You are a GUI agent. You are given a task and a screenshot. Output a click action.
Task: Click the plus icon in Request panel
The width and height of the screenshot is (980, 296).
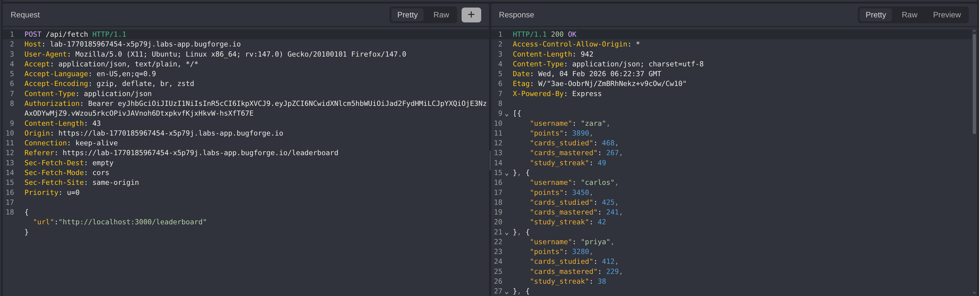471,15
